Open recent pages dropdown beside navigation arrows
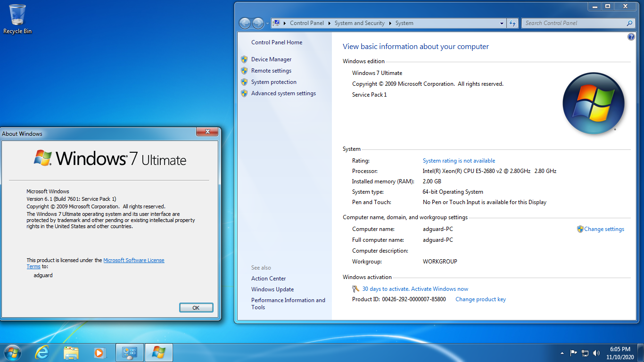 (x=267, y=23)
